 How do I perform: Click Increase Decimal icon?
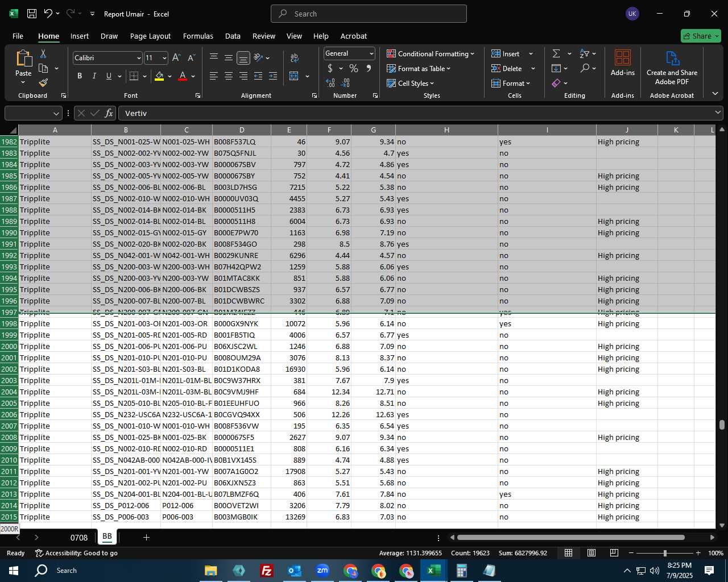(330, 83)
